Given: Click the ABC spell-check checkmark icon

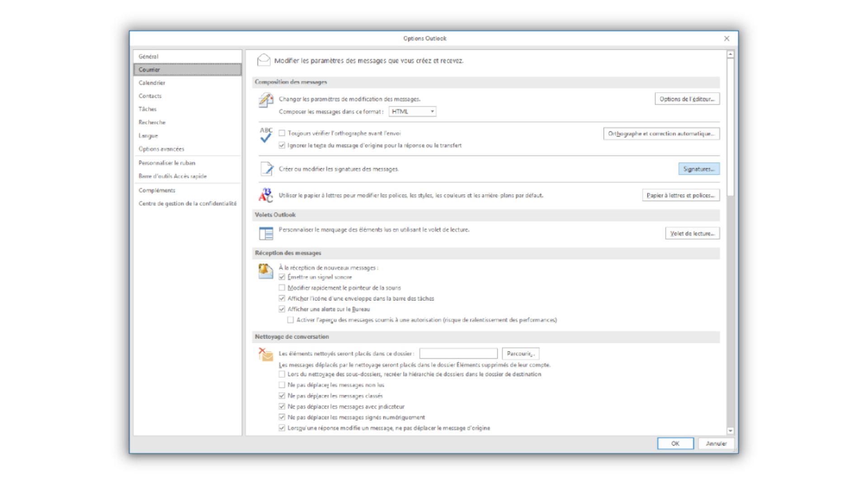Looking at the screenshot, I should coord(266,135).
